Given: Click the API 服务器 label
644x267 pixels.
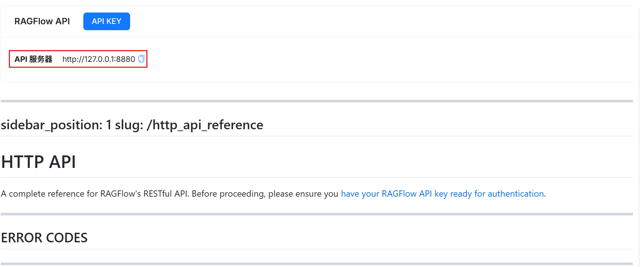Looking at the screenshot, I should [x=34, y=59].
